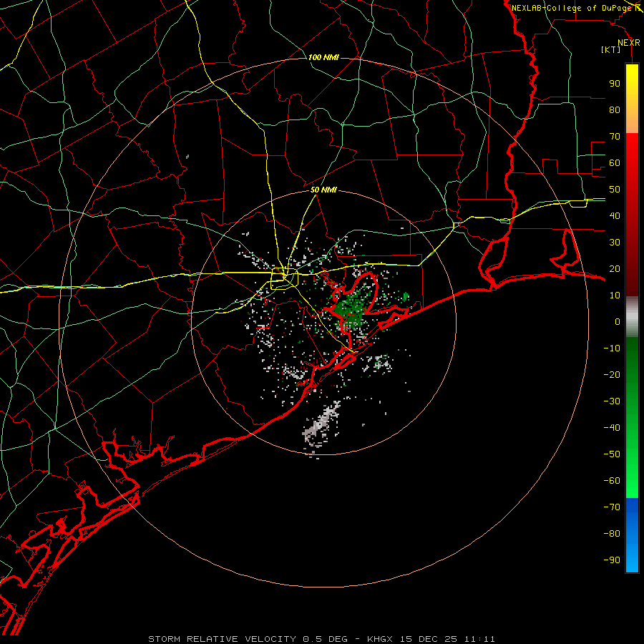Click the -30 knot scale value

coord(612,401)
